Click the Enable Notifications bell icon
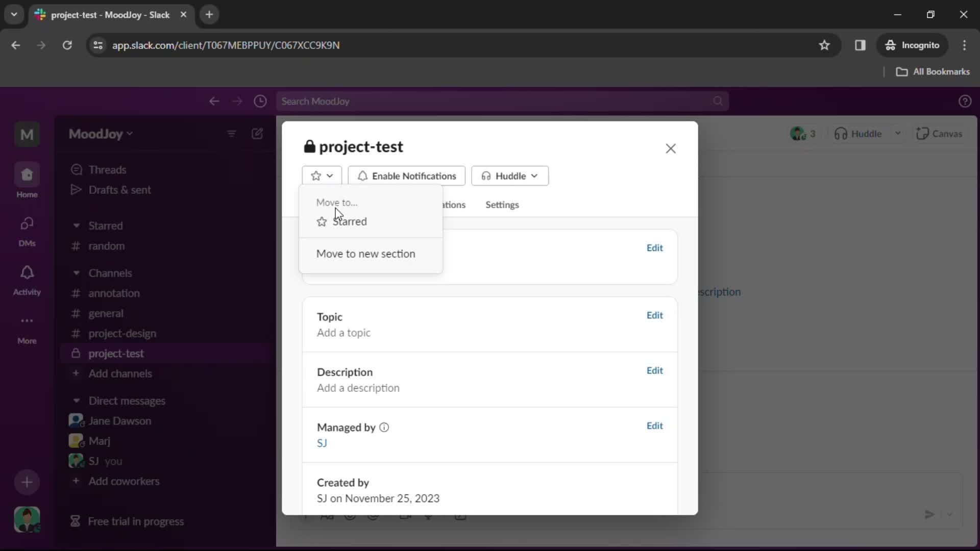 click(x=362, y=176)
